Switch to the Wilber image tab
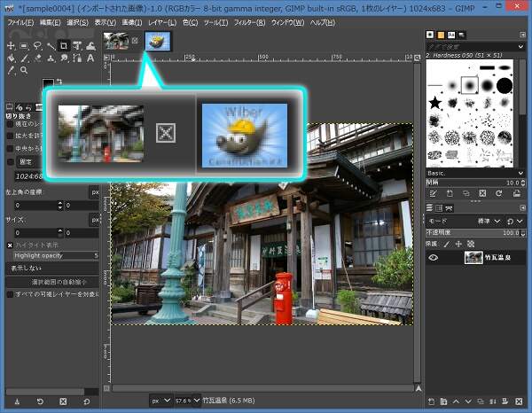 [158, 41]
